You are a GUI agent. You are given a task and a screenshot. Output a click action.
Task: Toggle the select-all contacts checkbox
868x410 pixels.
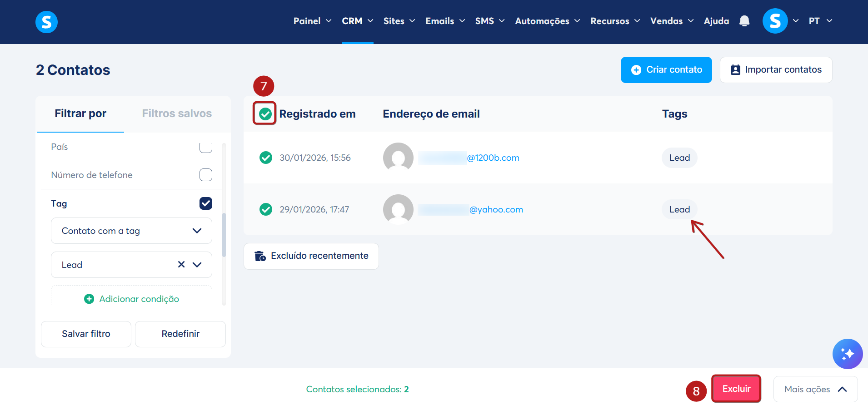click(x=265, y=114)
